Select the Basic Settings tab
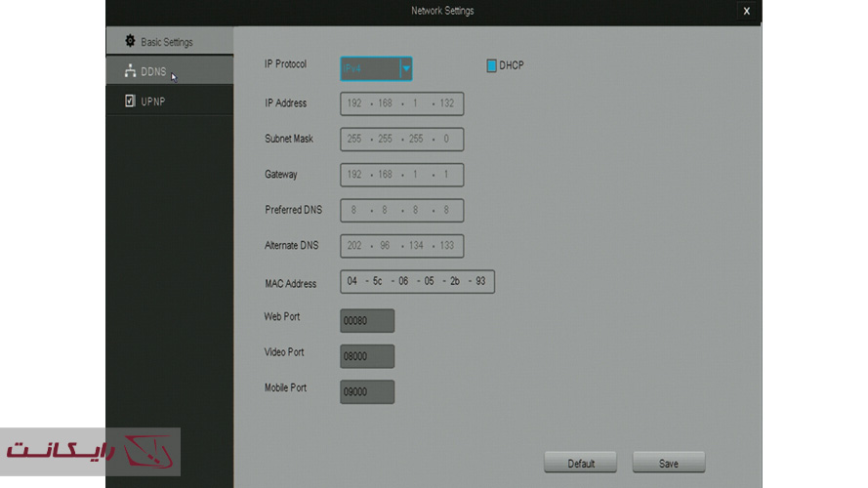Viewport: 868px width, 488px height. tap(168, 42)
